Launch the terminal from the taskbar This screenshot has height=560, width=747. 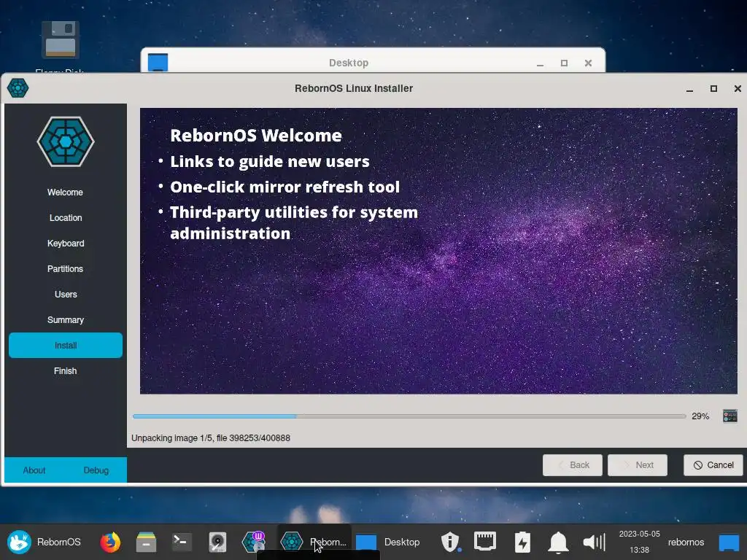click(x=182, y=542)
